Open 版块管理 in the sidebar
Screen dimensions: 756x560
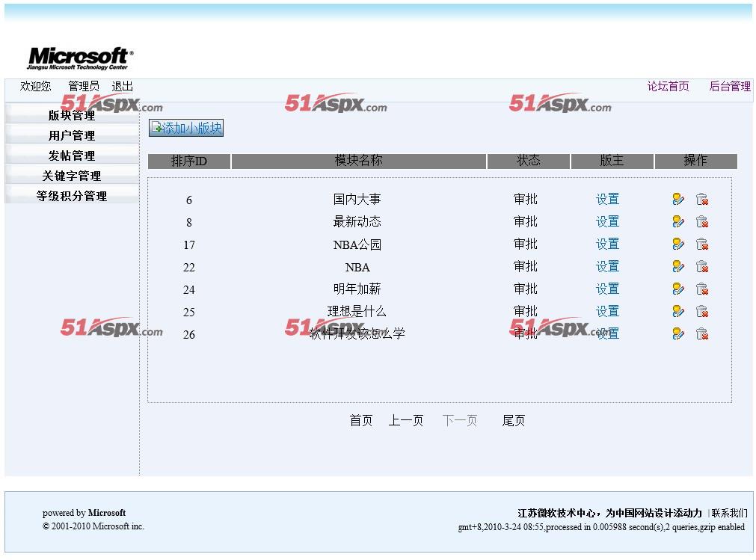pyautogui.click(x=72, y=115)
